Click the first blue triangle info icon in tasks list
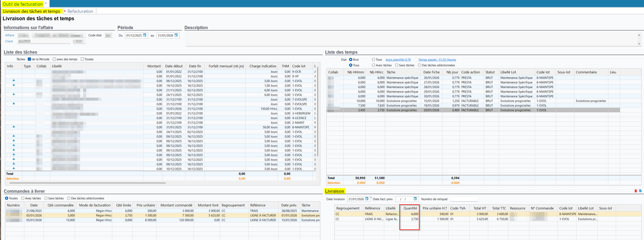This screenshot has height=240, width=644. coord(14,80)
